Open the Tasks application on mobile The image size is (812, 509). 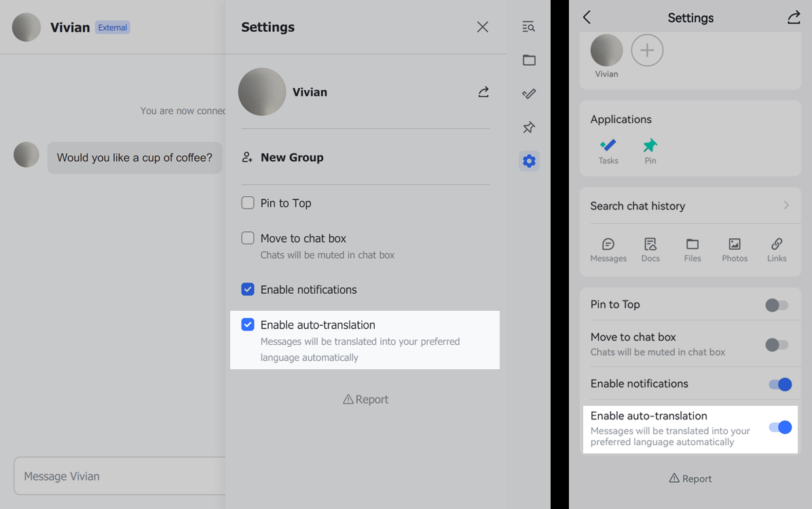point(608,151)
